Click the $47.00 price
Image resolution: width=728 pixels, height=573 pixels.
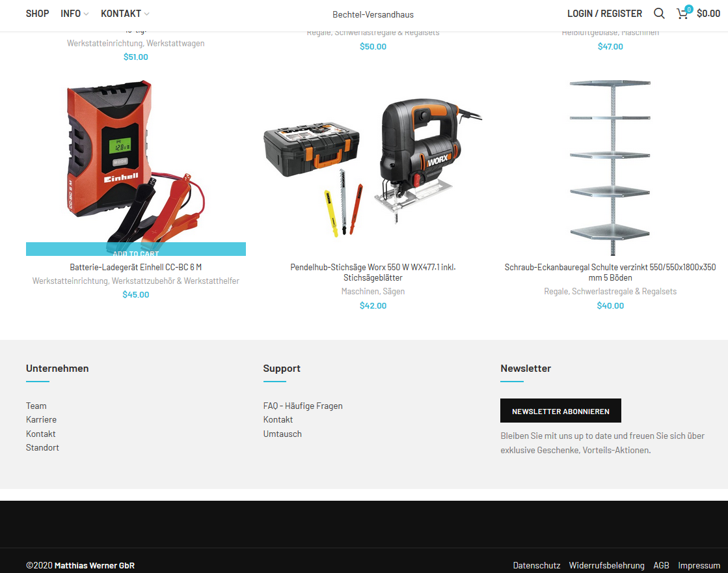[610, 46]
